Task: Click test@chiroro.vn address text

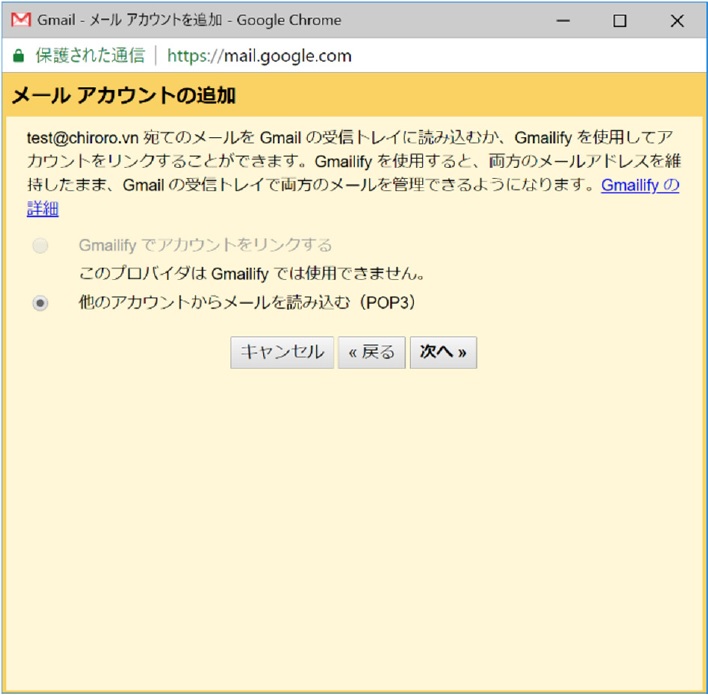Action: 82,137
